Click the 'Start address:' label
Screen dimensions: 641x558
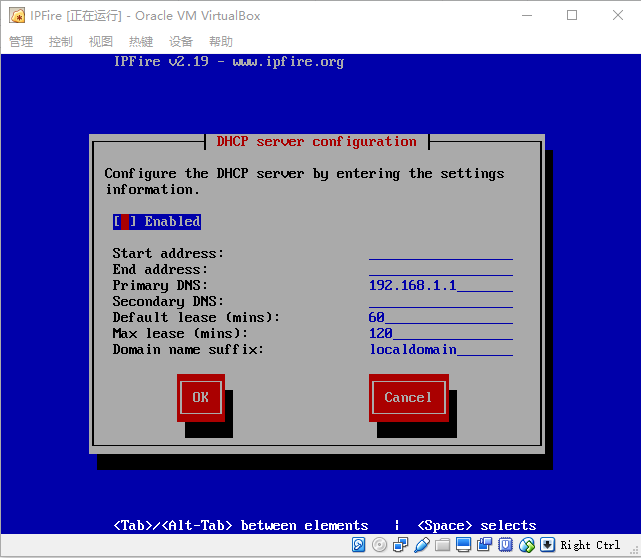coord(168,253)
